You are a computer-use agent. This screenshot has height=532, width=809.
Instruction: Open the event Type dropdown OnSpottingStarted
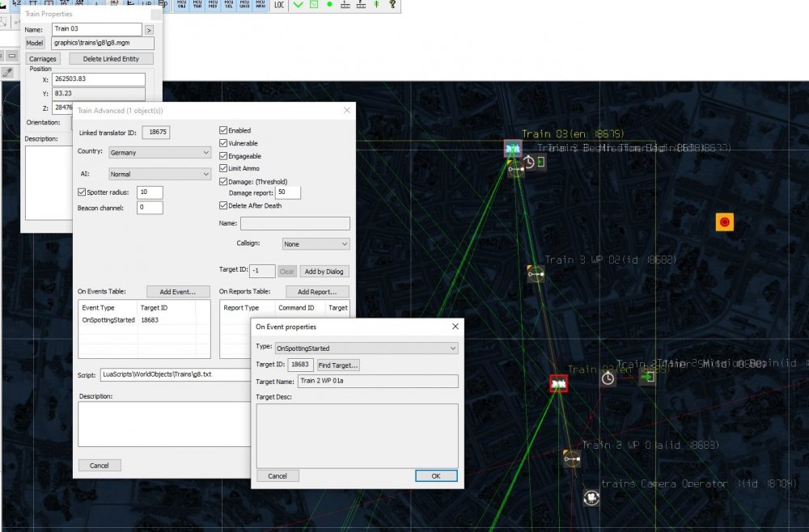366,348
